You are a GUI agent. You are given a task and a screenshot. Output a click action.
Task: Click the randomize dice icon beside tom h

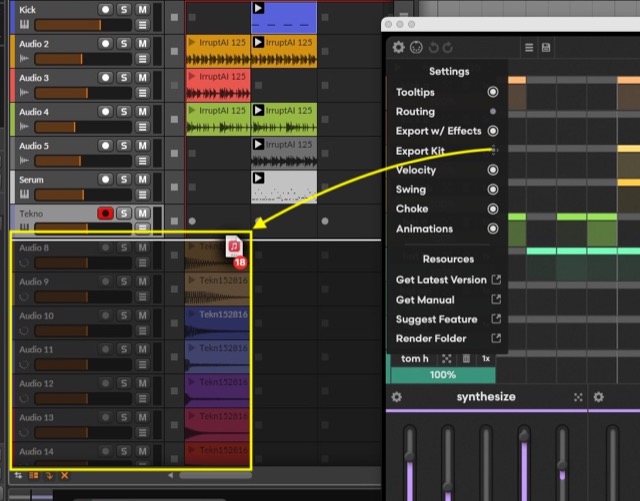pyautogui.click(x=446, y=358)
